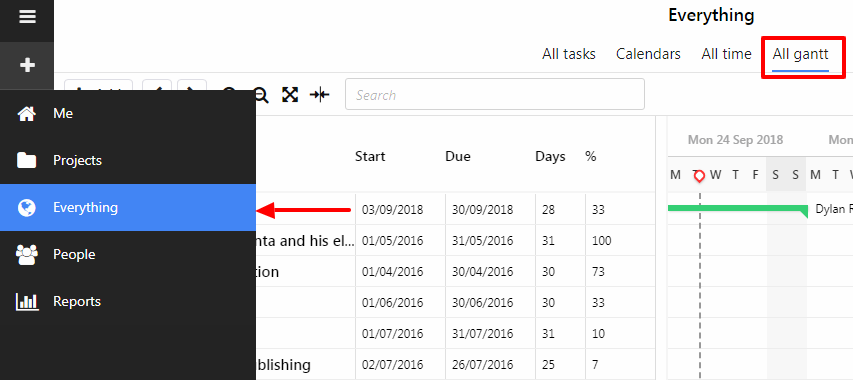The image size is (853, 380).
Task: Switch to the Calendars tab
Action: point(648,54)
